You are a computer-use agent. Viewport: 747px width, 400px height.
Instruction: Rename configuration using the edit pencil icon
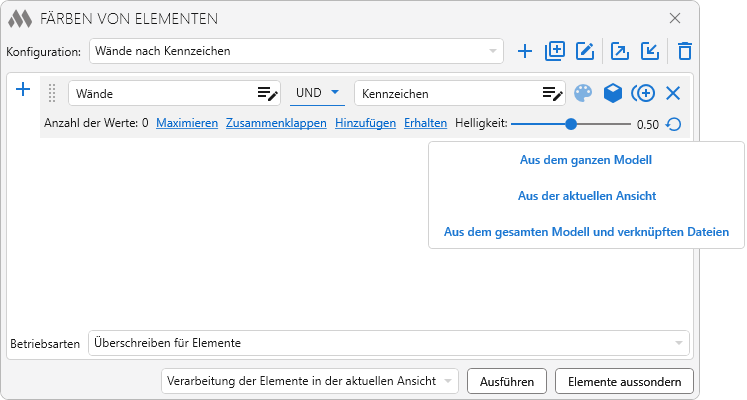(x=586, y=51)
